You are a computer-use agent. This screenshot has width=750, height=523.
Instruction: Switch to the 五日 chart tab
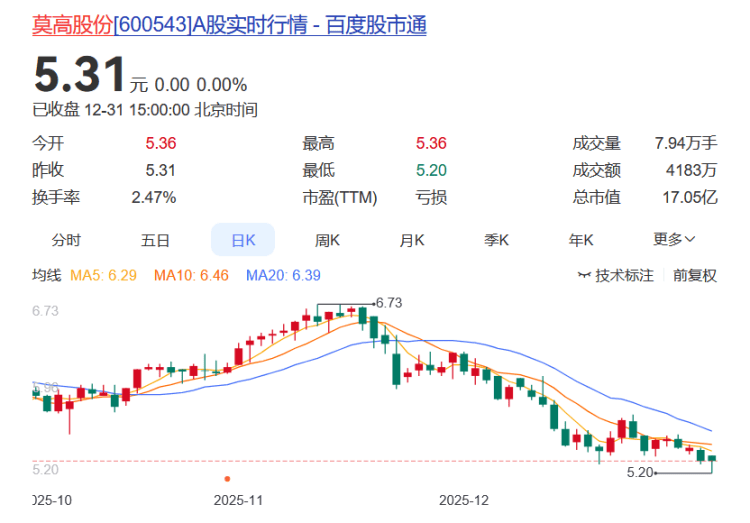(155, 240)
